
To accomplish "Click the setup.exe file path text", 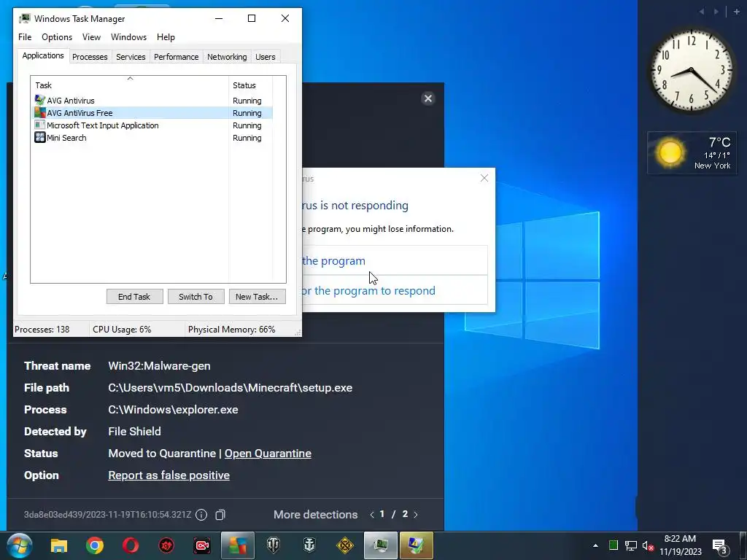I will [230, 388].
